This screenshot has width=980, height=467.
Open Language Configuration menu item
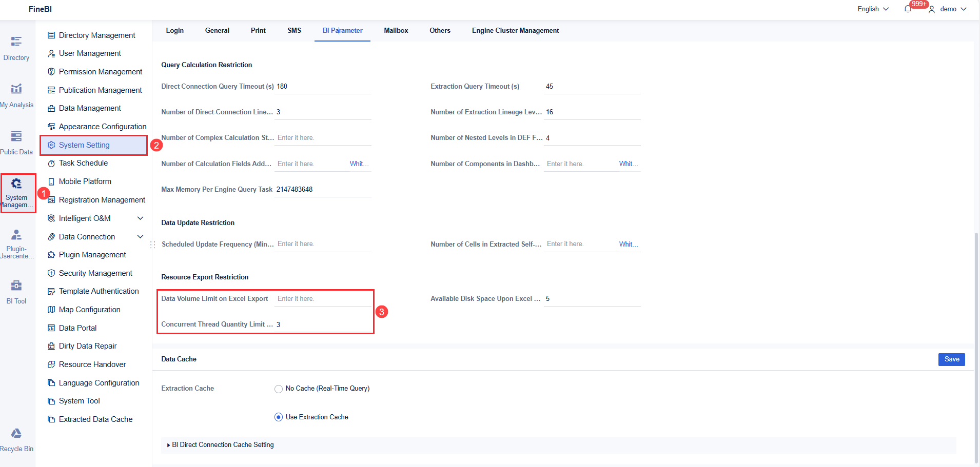point(94,383)
